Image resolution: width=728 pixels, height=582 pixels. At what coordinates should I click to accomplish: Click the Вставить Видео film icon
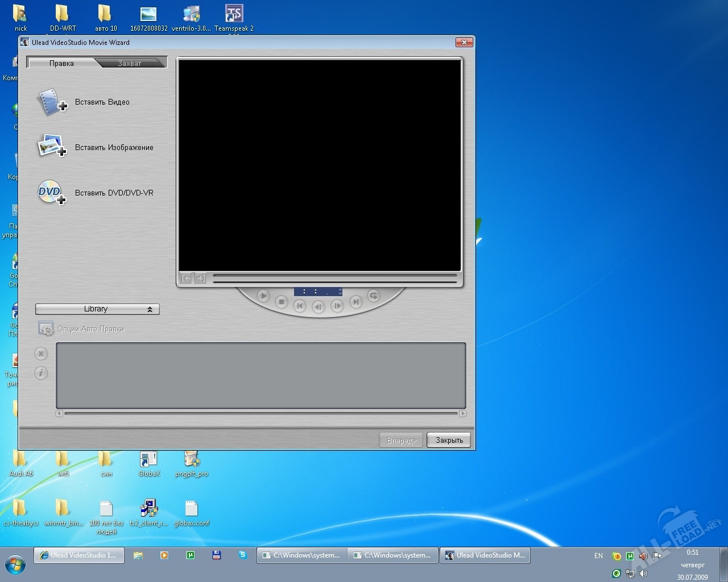52,103
